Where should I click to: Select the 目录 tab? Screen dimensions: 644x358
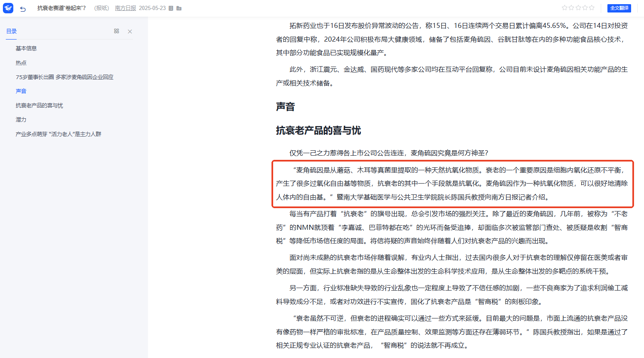tap(12, 31)
